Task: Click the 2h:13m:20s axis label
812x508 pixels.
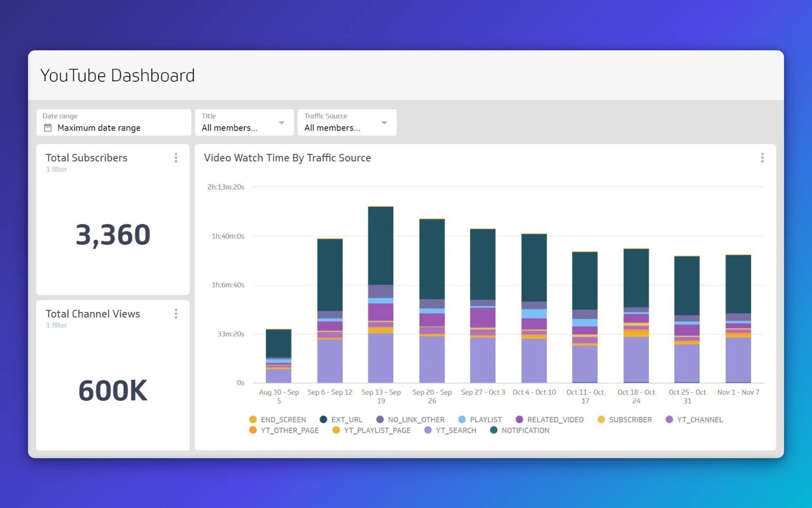Action: [x=226, y=187]
